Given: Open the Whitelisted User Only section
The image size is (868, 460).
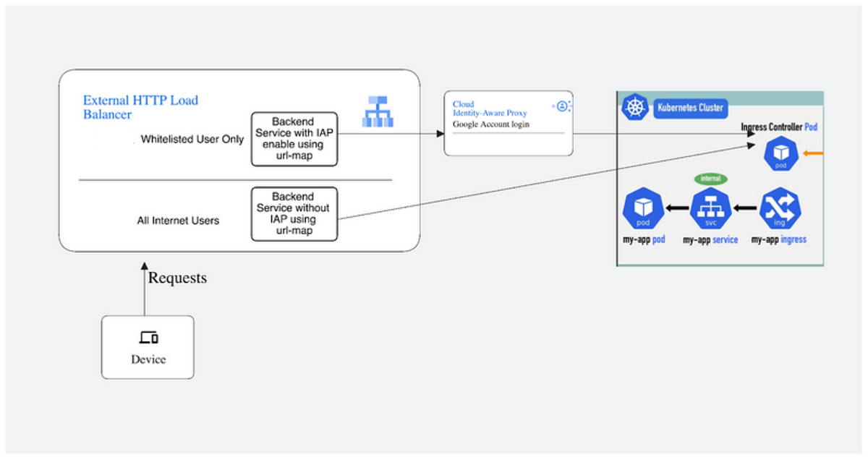Looking at the screenshot, I should [192, 139].
